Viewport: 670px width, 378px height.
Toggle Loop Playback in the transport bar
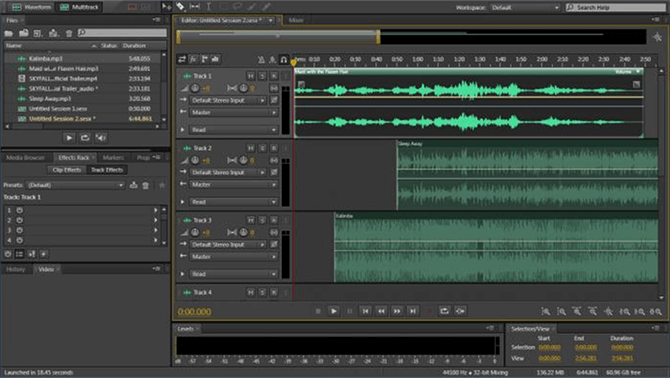pyautogui.click(x=444, y=311)
